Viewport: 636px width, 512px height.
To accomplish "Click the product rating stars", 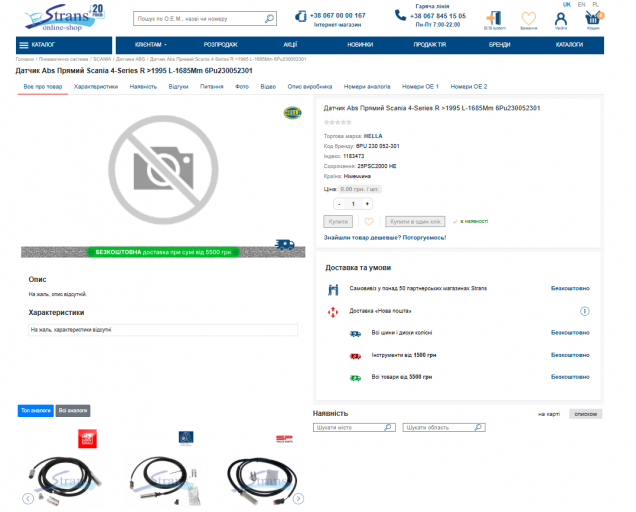I will [x=337, y=122].
